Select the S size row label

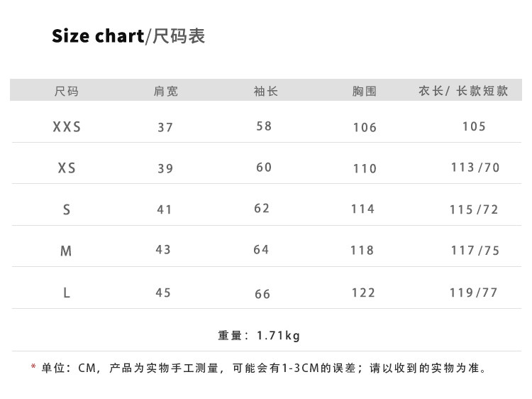coord(67,209)
